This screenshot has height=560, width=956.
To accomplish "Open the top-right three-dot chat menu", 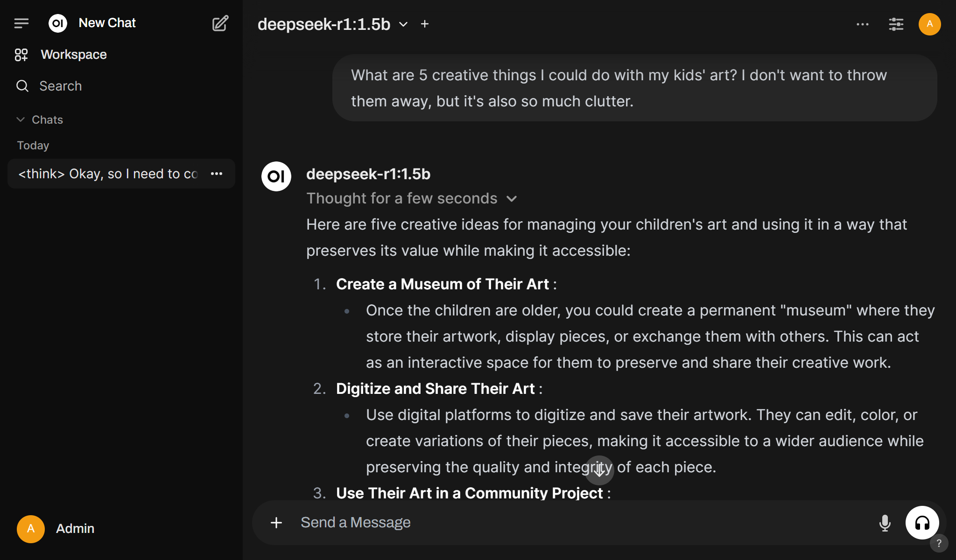I will (x=863, y=24).
